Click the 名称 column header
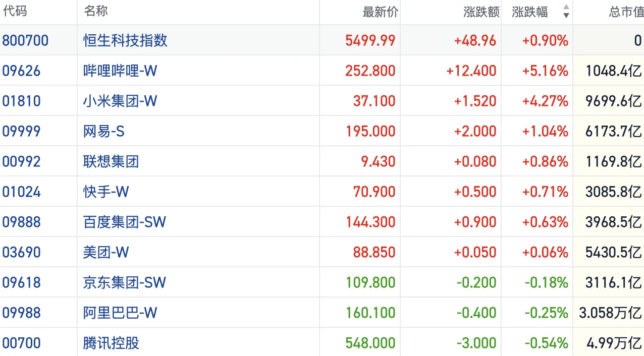Viewport: 644px width, 356px height. coord(96,12)
